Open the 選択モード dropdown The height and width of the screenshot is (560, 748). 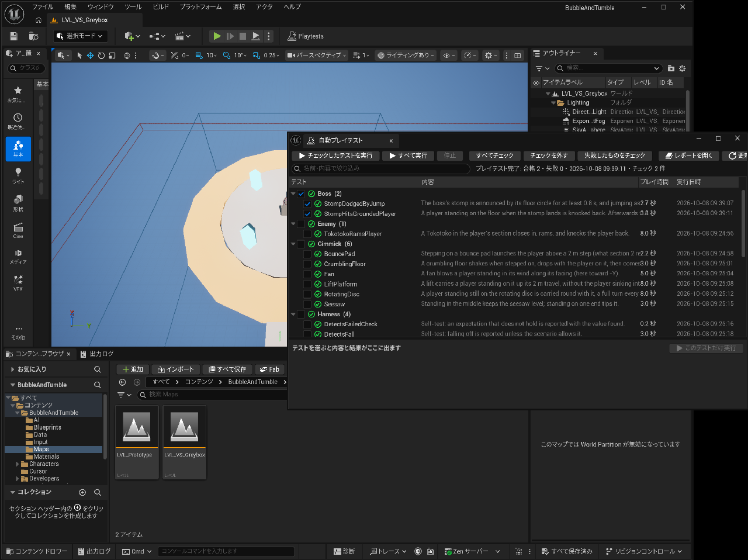[x=80, y=36]
